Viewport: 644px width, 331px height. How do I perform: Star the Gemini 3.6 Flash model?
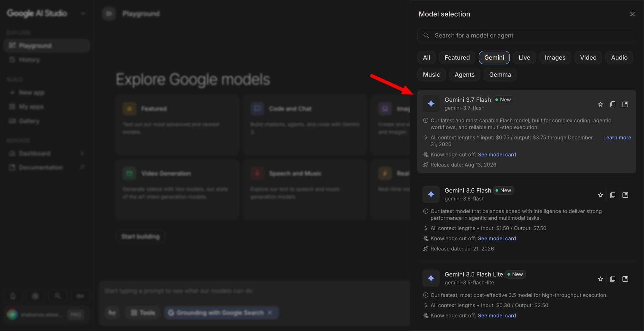pyautogui.click(x=601, y=195)
